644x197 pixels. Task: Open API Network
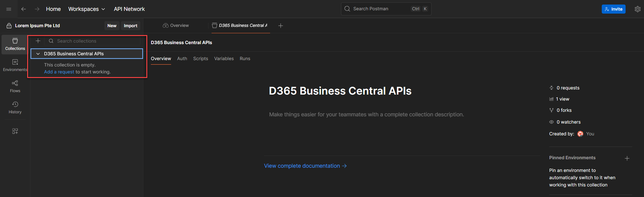point(129,9)
